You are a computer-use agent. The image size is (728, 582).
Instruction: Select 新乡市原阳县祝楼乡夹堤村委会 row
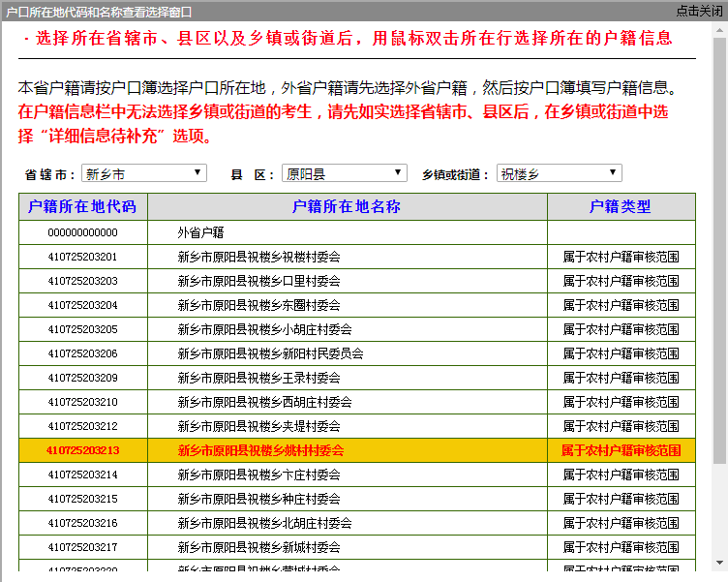click(x=348, y=426)
